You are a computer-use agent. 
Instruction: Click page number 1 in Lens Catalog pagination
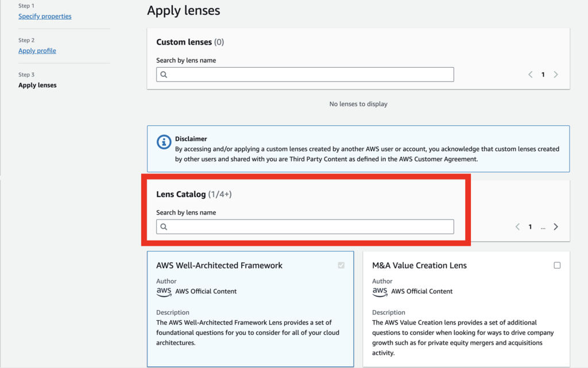[x=530, y=226]
